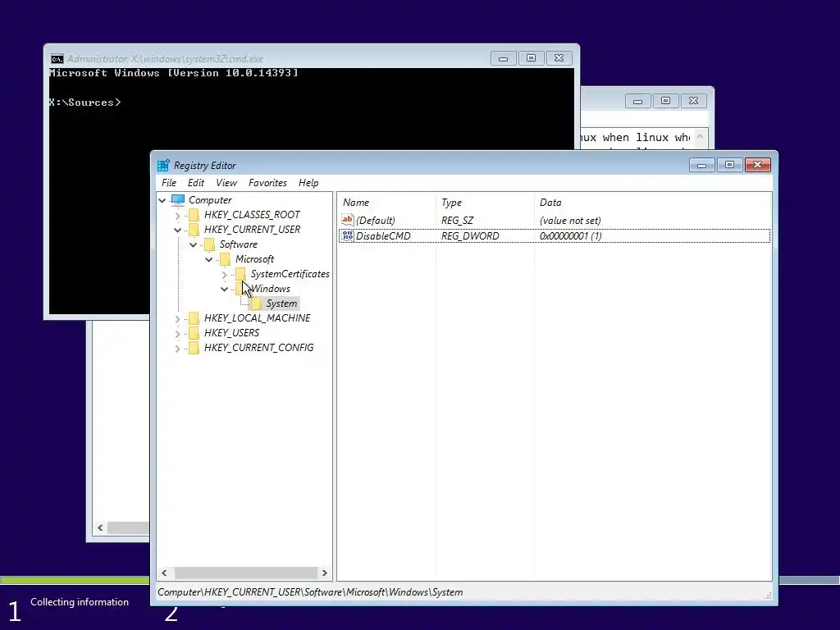
Task: Collapse the Microsoft key chevron
Action: point(208,259)
